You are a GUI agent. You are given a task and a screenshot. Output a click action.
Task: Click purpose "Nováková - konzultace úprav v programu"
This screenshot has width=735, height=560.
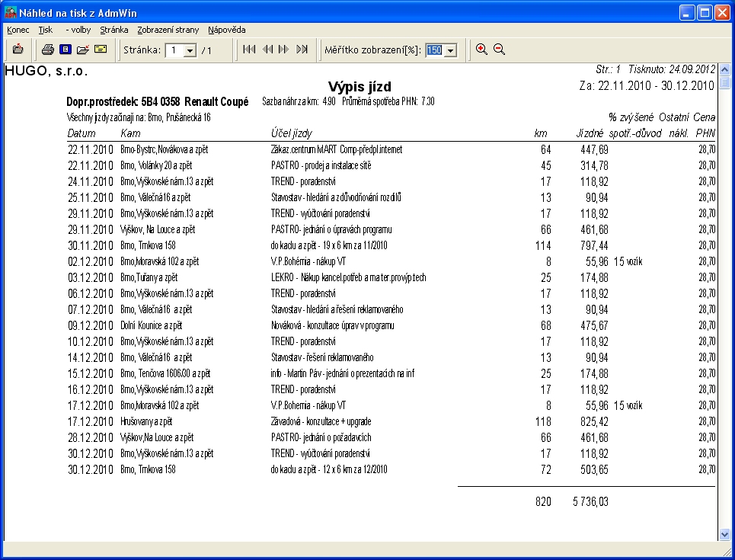coord(332,325)
